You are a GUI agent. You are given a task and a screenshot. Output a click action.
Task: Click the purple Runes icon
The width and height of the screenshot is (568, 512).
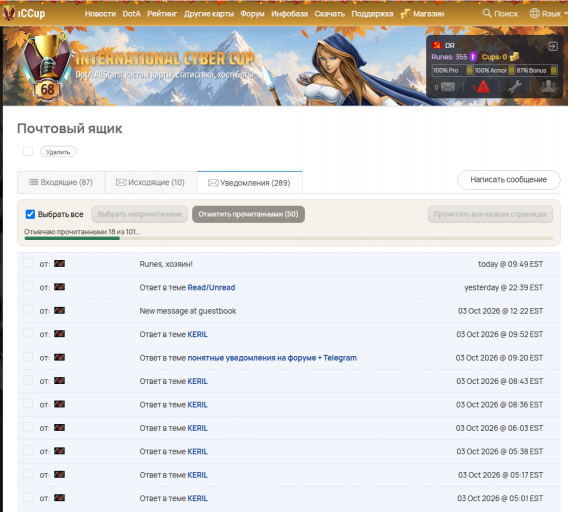point(473,57)
